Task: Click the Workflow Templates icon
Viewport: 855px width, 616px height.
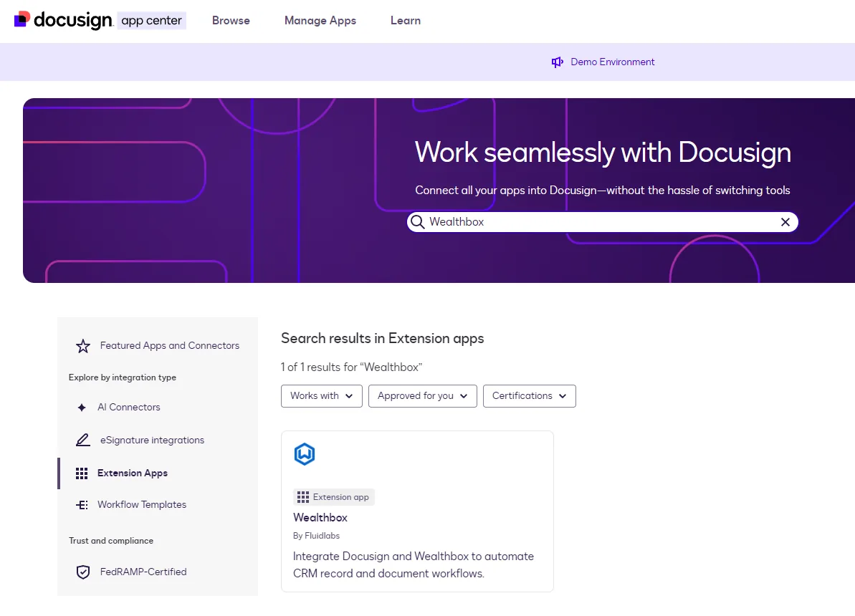Action: 82,505
